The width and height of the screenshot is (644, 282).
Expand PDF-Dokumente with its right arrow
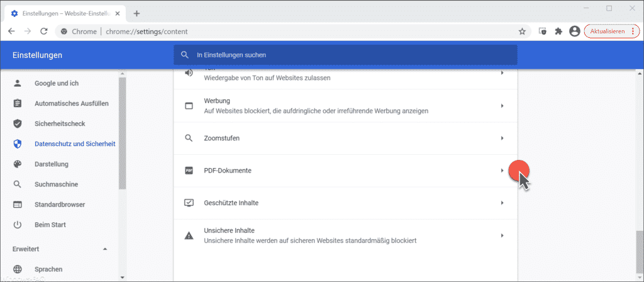tap(502, 171)
